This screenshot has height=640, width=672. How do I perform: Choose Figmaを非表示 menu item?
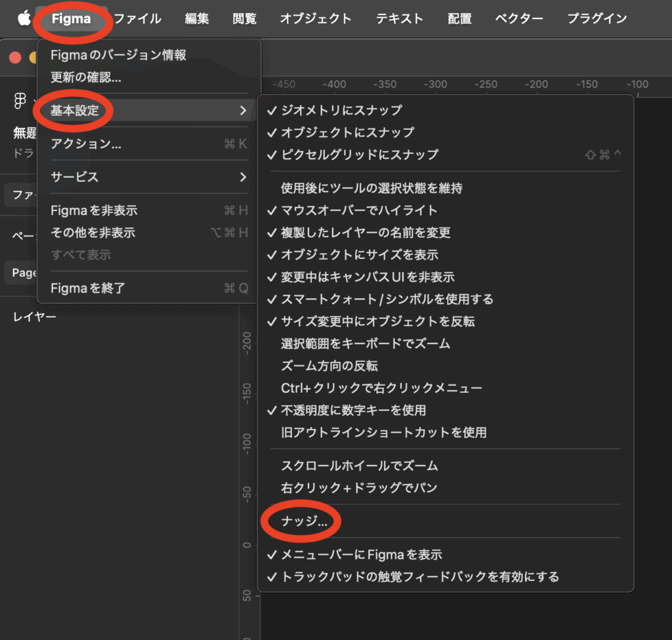pyautogui.click(x=94, y=210)
